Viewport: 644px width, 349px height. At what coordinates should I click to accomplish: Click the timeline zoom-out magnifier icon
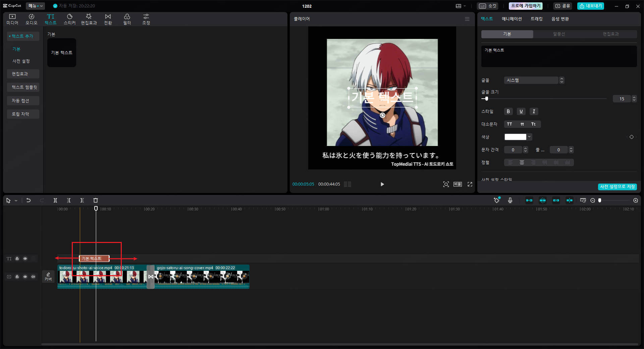coord(593,200)
